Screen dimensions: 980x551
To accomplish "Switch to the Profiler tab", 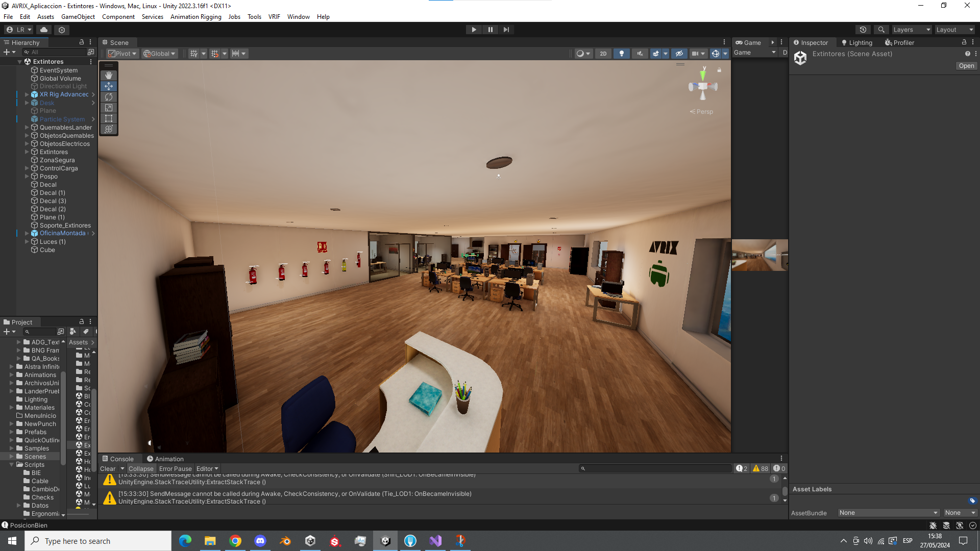I will [x=899, y=43].
